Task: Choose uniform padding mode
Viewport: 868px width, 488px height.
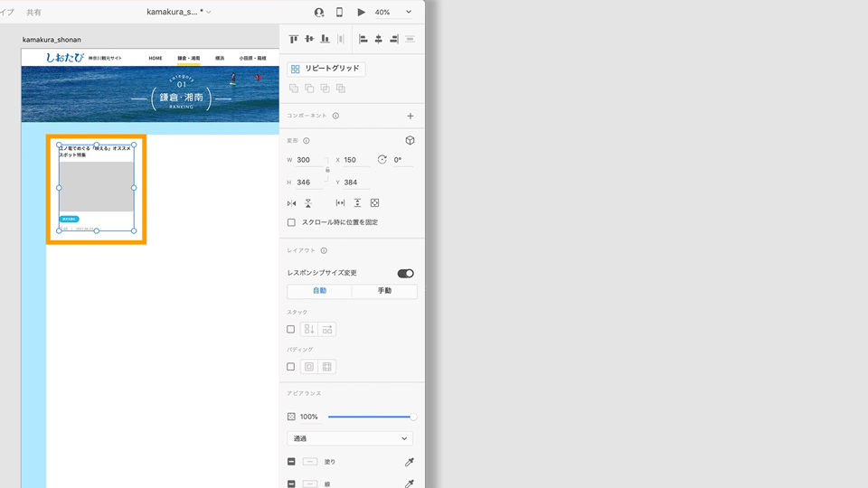Action: pyautogui.click(x=309, y=367)
